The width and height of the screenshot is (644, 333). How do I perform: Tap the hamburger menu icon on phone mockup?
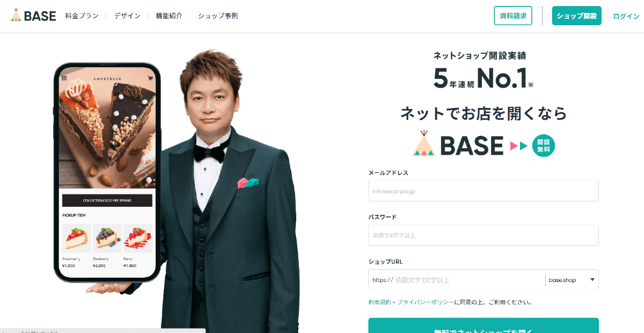(x=64, y=78)
